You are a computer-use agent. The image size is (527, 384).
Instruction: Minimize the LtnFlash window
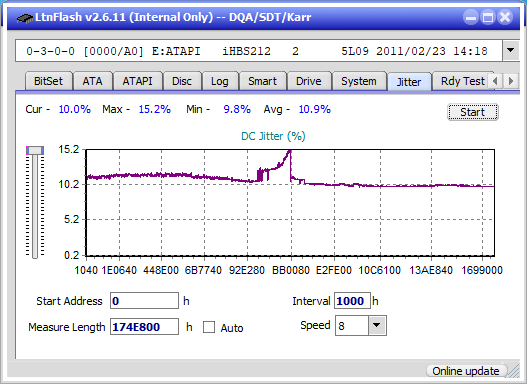coord(471,17)
